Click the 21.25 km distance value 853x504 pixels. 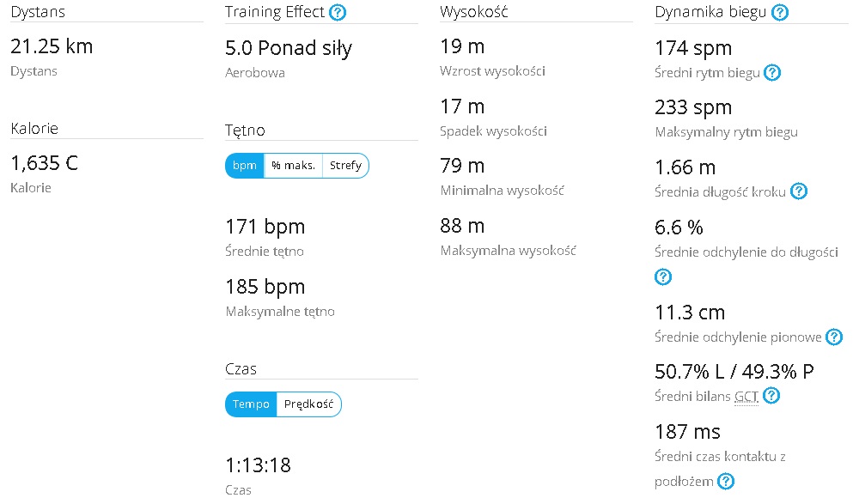tap(52, 46)
